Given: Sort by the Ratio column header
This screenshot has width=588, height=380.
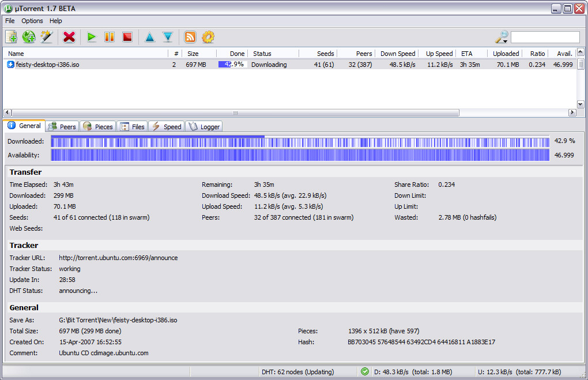Looking at the screenshot, I should tap(535, 54).
